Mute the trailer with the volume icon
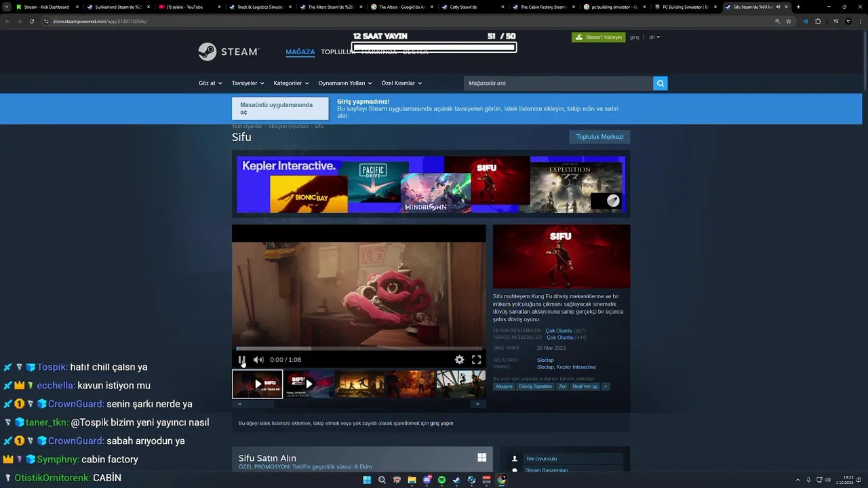The height and width of the screenshot is (488, 868). point(258,360)
